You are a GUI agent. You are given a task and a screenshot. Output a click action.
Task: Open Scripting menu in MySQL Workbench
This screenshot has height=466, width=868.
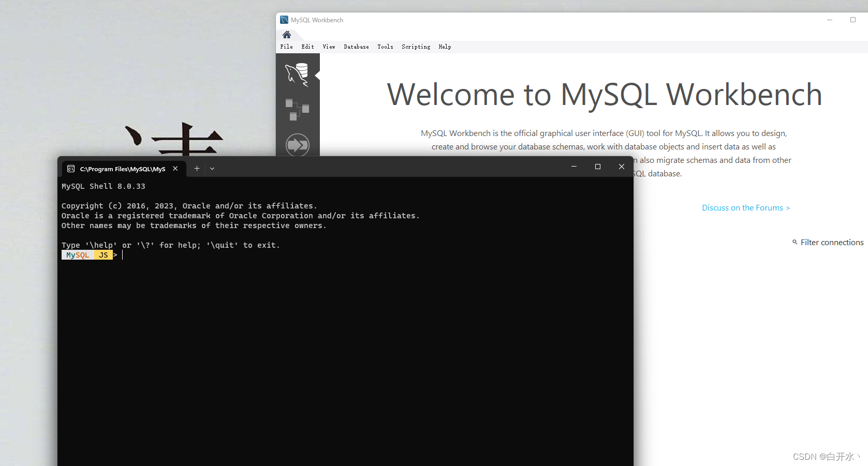point(416,47)
